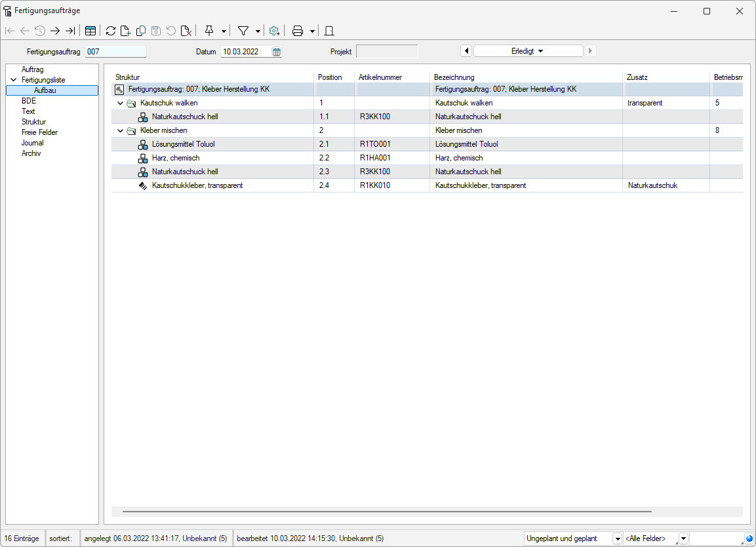
Task: Click the folder icon beside Kleber mischen
Action: [x=131, y=130]
